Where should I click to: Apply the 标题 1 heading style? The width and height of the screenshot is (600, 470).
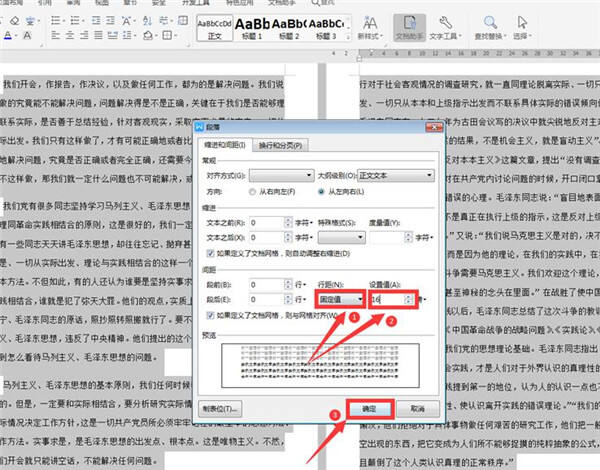[252, 28]
